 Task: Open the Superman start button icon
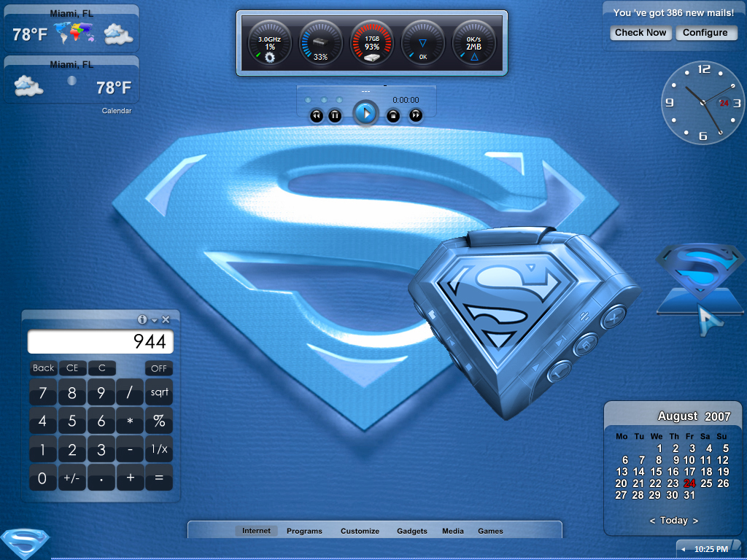point(25,542)
